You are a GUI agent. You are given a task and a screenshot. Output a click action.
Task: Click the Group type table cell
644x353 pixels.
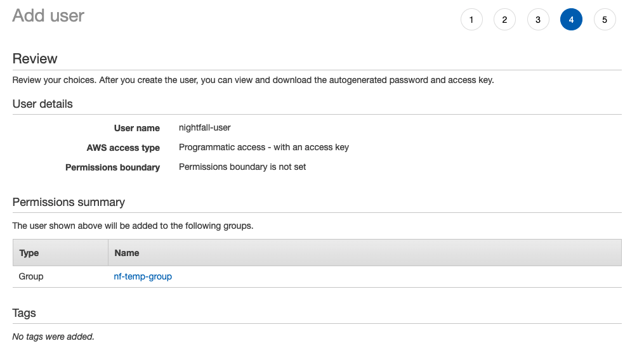(x=31, y=276)
